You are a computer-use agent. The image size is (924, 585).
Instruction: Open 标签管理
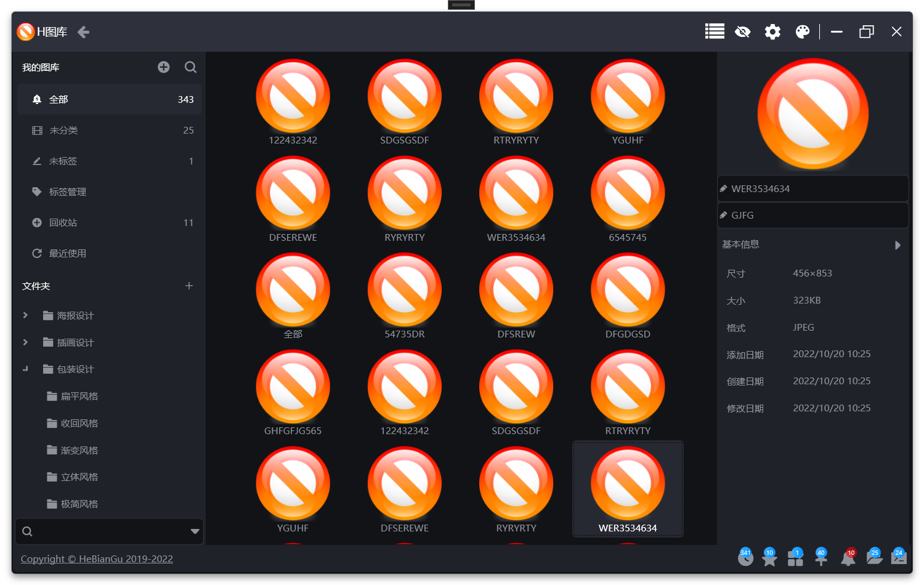click(109, 192)
